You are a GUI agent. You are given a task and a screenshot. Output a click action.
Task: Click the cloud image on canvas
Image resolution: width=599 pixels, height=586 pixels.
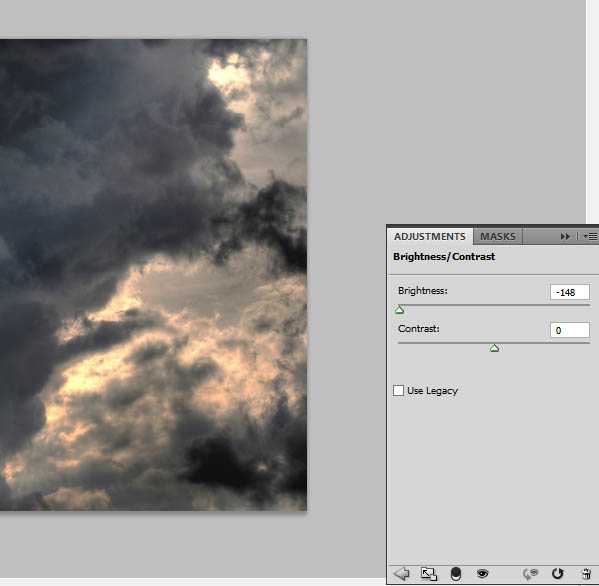point(153,275)
